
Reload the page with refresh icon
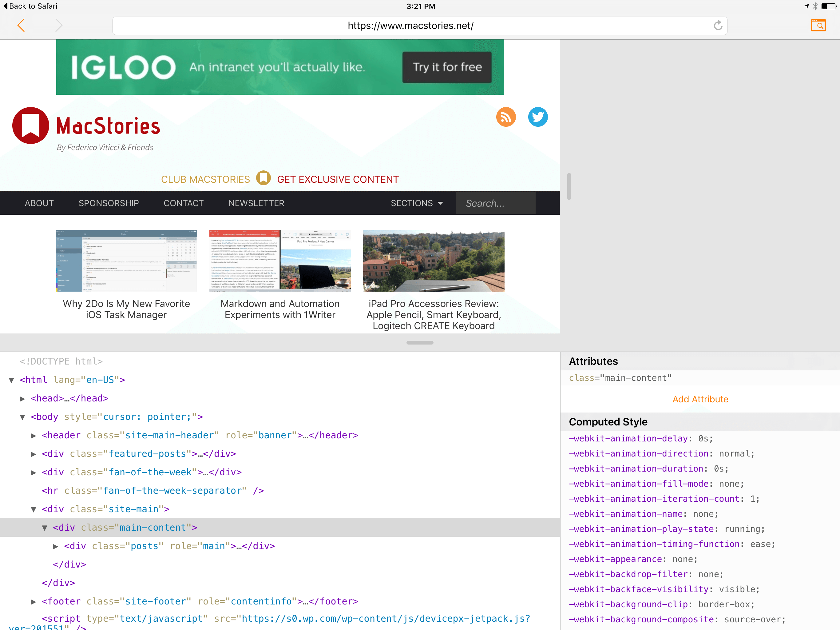717,26
